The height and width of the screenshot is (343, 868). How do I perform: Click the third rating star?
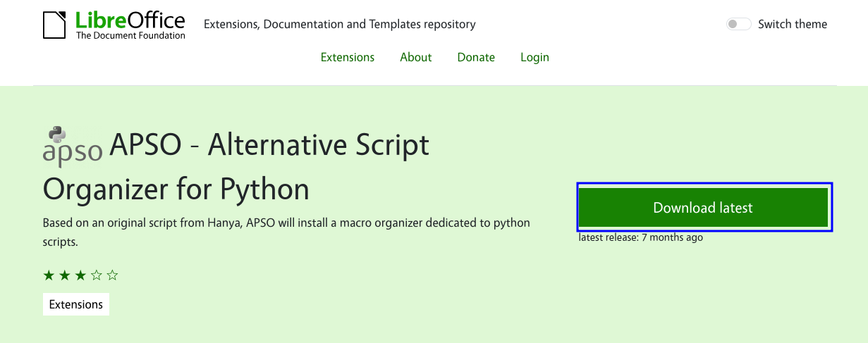[x=80, y=275]
